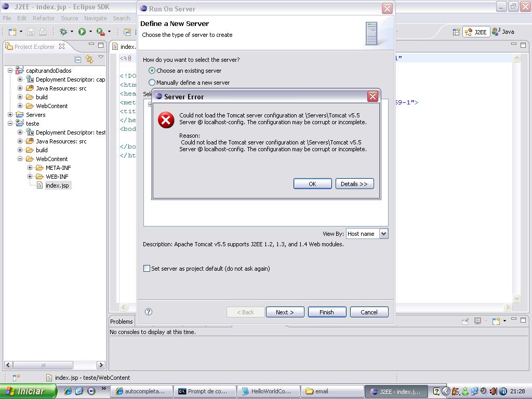Click Details >> in Server Error dialog

[354, 184]
